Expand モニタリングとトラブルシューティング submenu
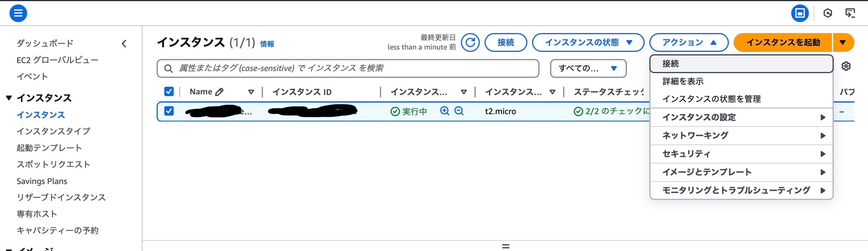The width and height of the screenshot is (868, 251). [741, 190]
